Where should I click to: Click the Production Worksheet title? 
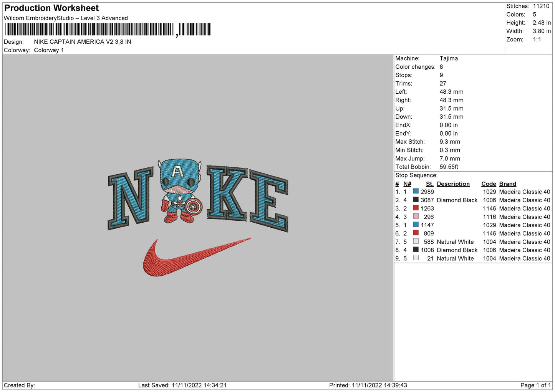pyautogui.click(x=51, y=8)
